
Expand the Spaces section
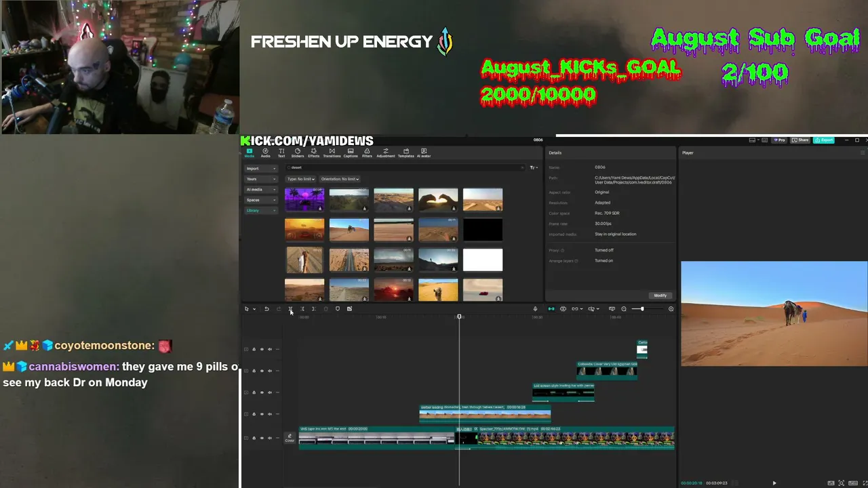coord(260,200)
